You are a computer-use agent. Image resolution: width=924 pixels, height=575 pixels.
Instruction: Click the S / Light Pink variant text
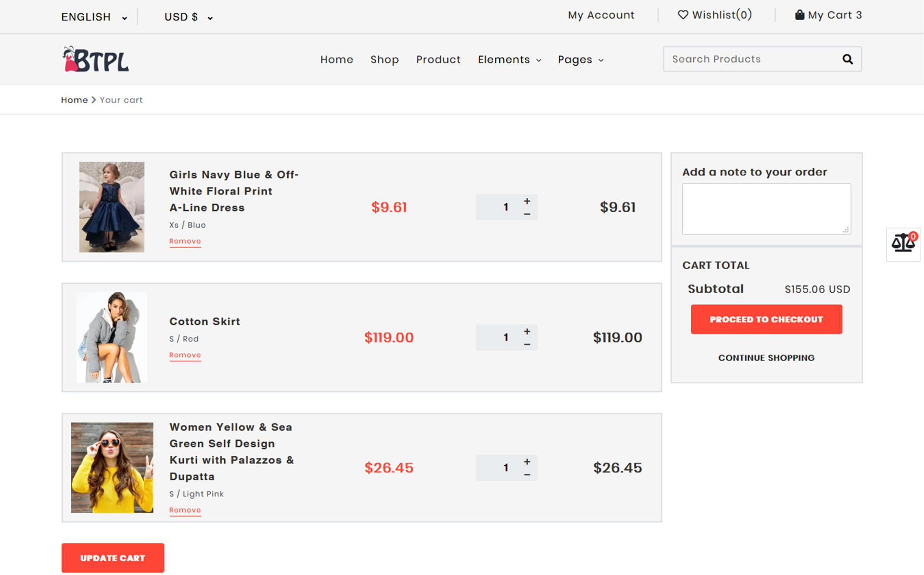pyautogui.click(x=196, y=494)
